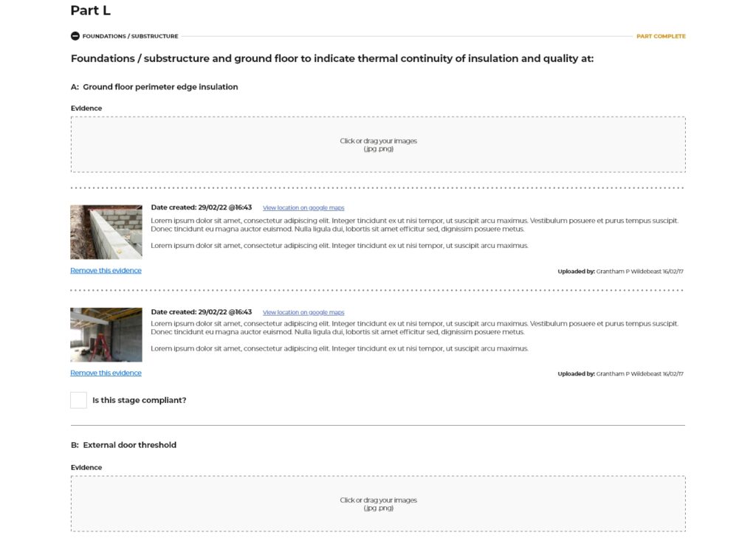The width and height of the screenshot is (756, 538).
Task: Click the Part Complete status label
Action: (x=661, y=36)
